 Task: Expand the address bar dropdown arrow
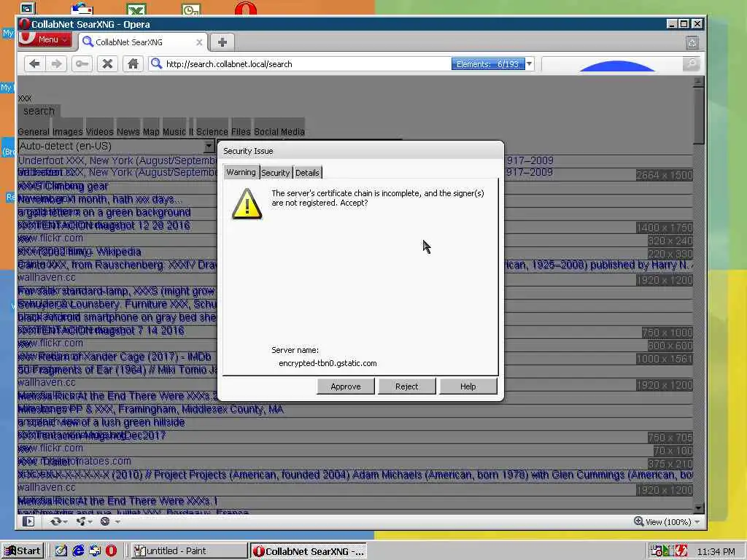tap(530, 64)
